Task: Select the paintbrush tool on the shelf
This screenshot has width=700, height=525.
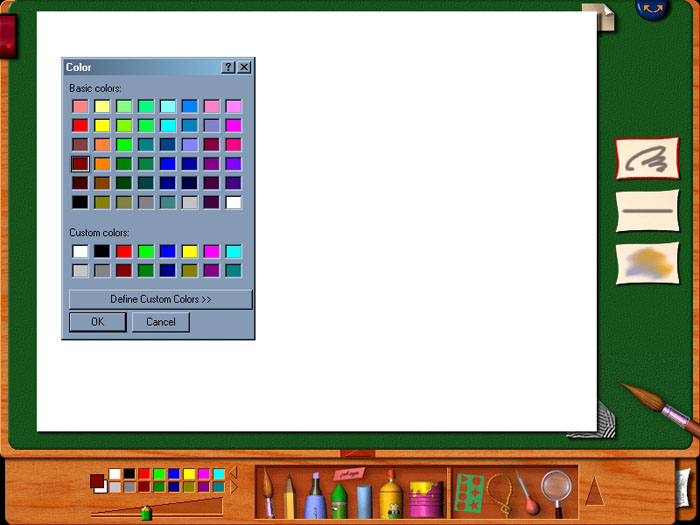Action: (268, 493)
